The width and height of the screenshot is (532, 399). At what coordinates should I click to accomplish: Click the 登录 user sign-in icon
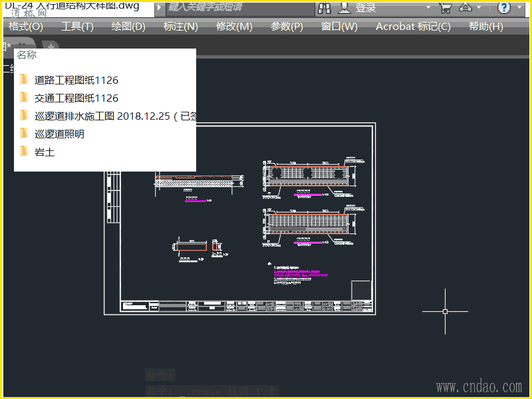[x=344, y=8]
